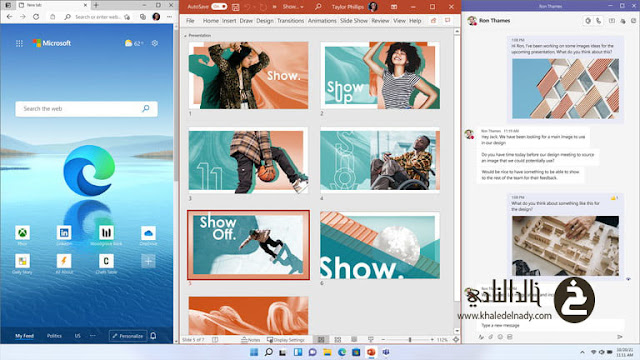Switch to Normal view icon in status bar
The image size is (640, 360).
coord(321,340)
